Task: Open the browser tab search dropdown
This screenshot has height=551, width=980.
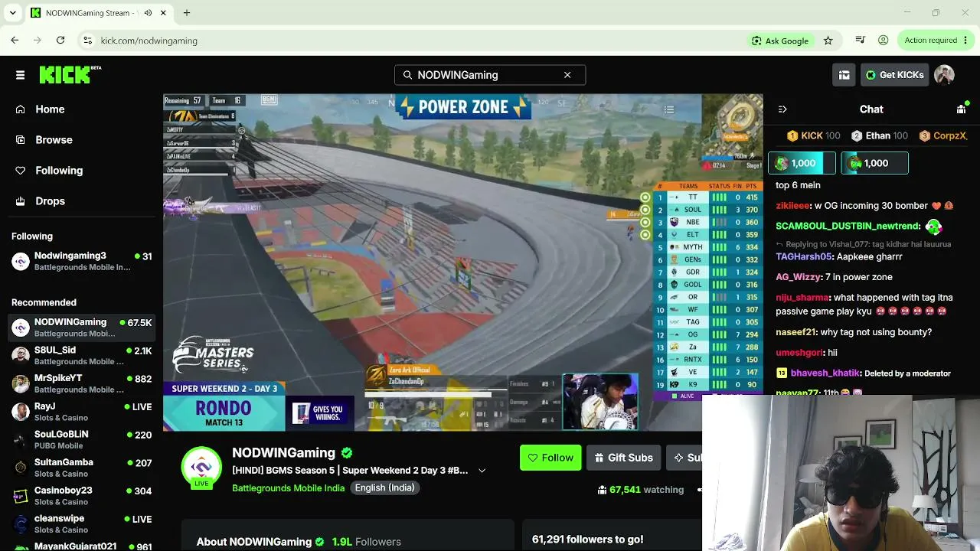Action: click(x=12, y=13)
